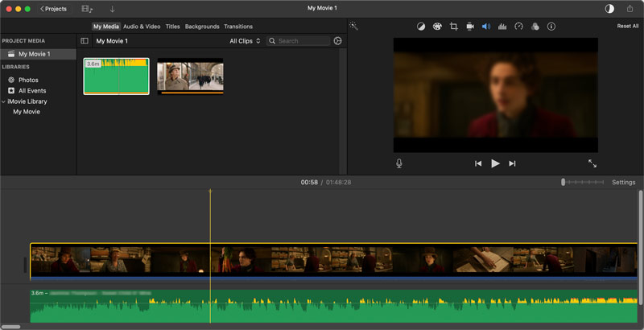Apply magic wand auto-enhance
Viewport: 644px width, 330px height.
coord(353,27)
